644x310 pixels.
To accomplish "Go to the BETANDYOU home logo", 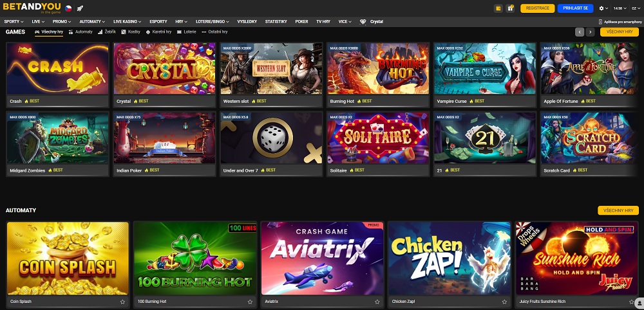I will click(x=32, y=8).
